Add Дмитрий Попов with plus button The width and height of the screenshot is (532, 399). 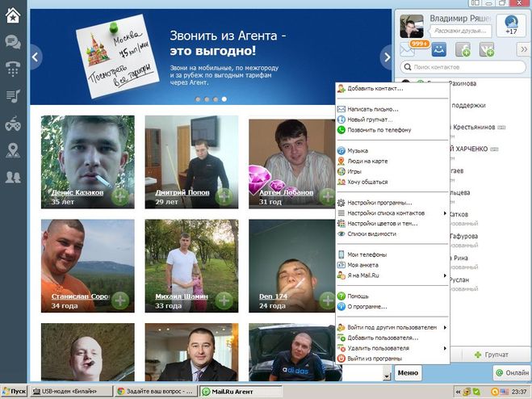224,196
